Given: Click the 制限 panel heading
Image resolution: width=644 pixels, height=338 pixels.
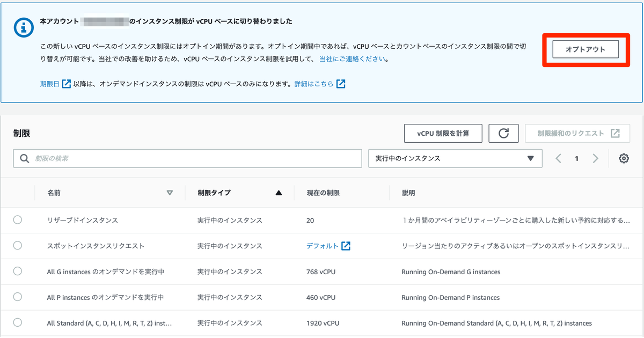Looking at the screenshot, I should (21, 133).
